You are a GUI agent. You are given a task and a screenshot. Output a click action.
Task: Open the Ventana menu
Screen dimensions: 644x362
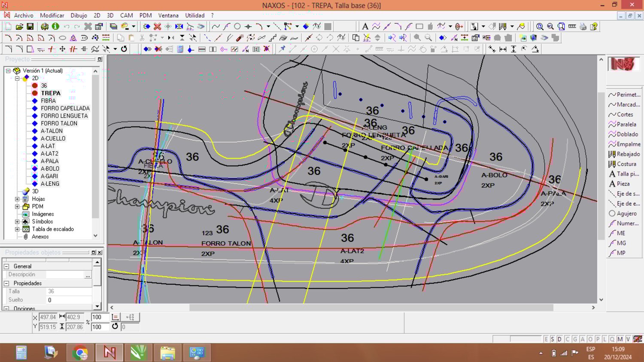(168, 15)
